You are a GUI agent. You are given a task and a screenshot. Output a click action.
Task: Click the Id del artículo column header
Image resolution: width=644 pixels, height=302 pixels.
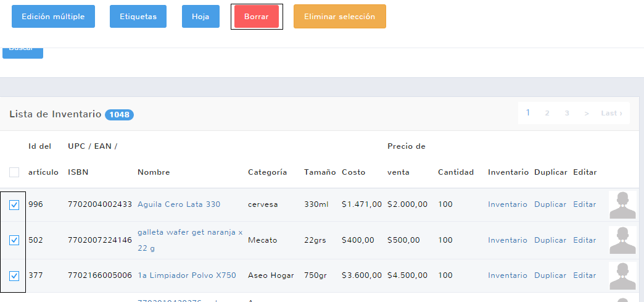tap(44, 159)
